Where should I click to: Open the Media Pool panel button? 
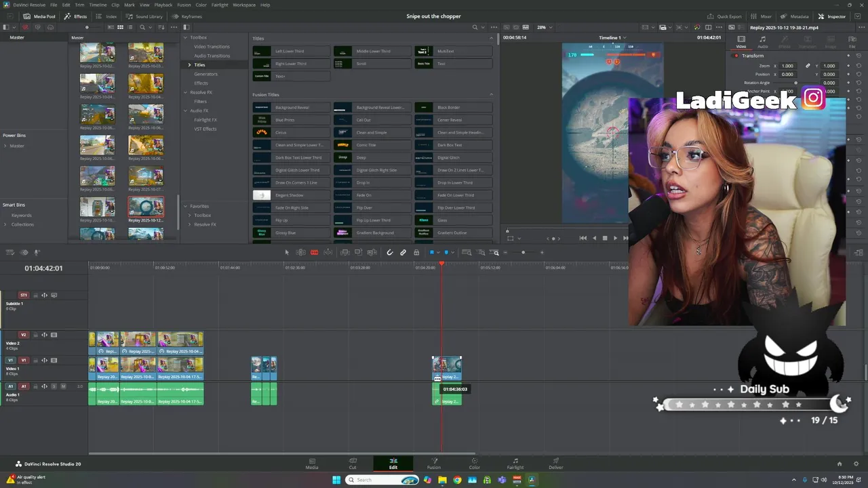coord(39,16)
